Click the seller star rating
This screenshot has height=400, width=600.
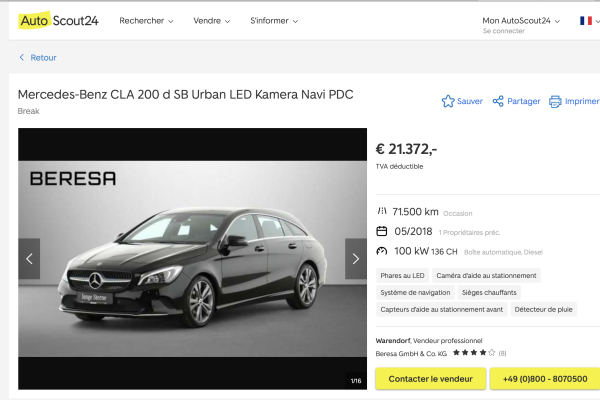[x=474, y=353]
